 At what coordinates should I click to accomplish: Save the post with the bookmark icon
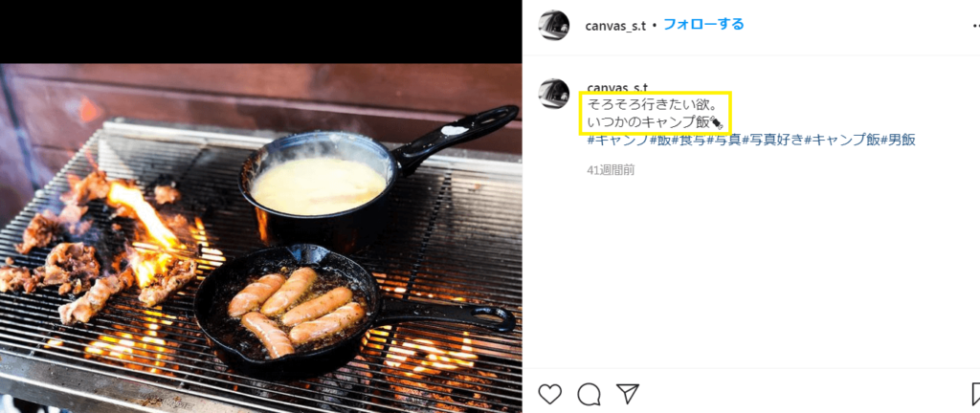click(x=975, y=394)
